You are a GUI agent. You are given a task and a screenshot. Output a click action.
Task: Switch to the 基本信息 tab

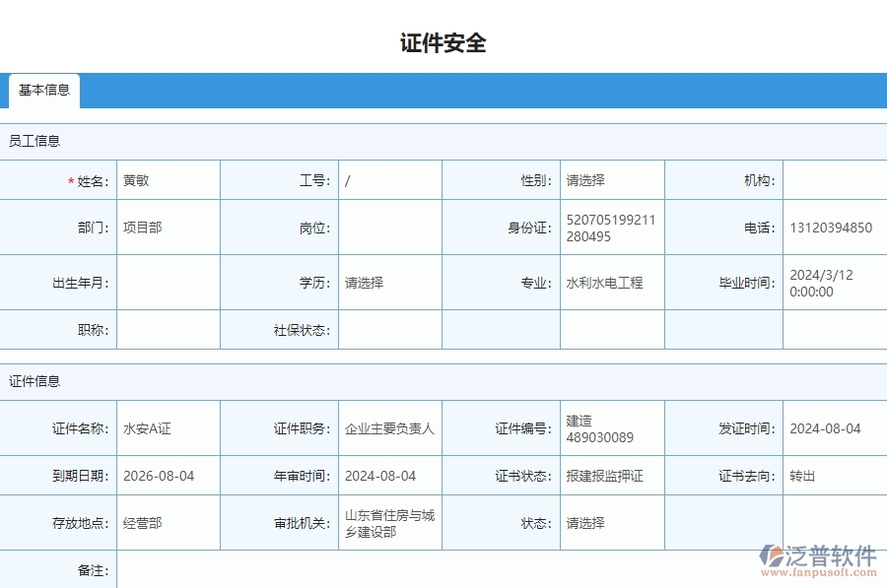[x=44, y=91]
